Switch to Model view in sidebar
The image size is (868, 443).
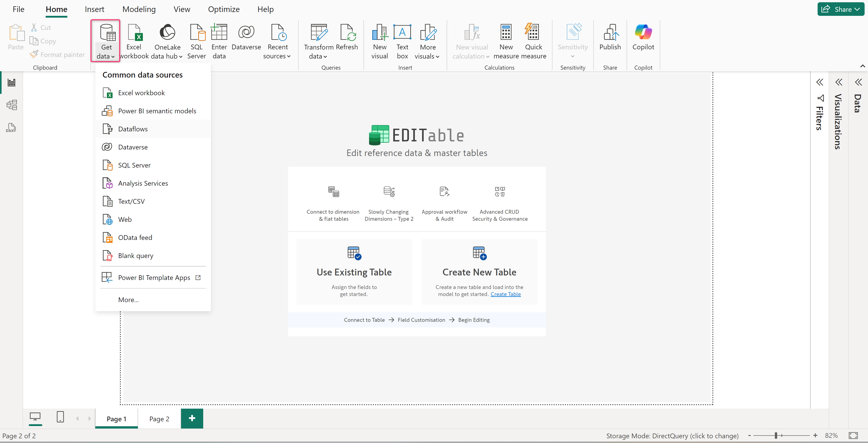12,105
